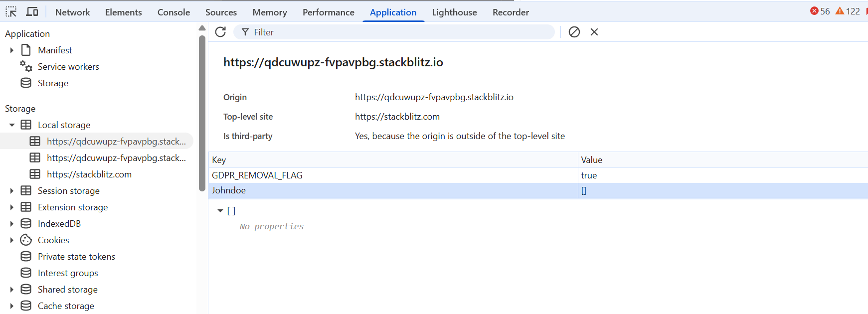The width and height of the screenshot is (868, 314).
Task: Click the sidebar vertical scrollbar
Action: (x=202, y=115)
